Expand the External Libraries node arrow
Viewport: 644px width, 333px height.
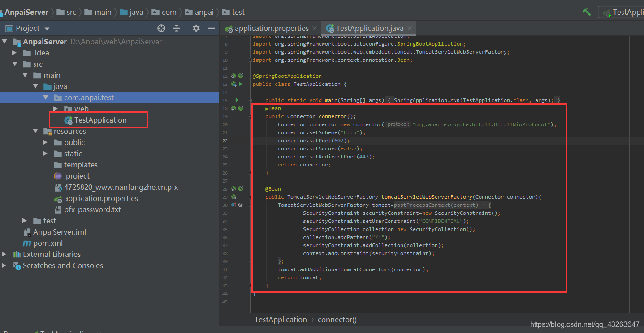click(4, 254)
